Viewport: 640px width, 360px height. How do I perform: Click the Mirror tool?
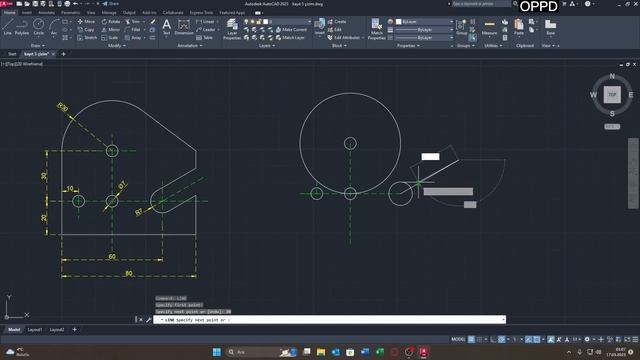[x=111, y=29]
